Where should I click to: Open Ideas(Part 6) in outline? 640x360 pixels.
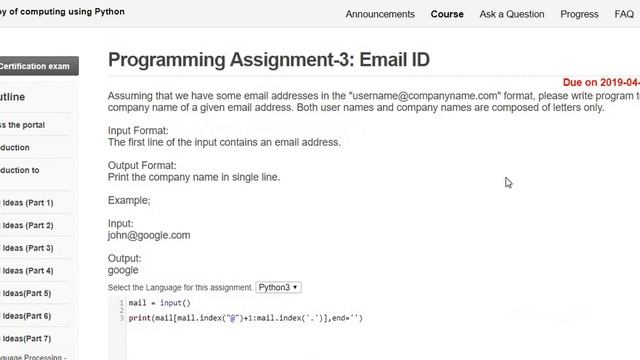click(27, 316)
